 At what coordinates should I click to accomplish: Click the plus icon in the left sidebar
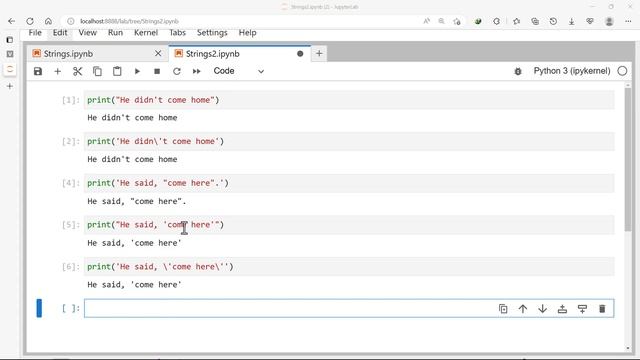coord(10,87)
